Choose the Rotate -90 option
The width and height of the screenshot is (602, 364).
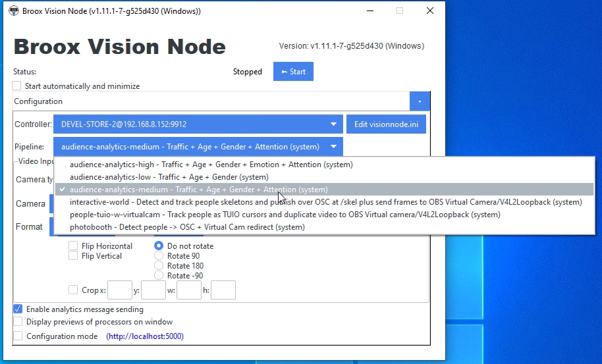click(159, 275)
